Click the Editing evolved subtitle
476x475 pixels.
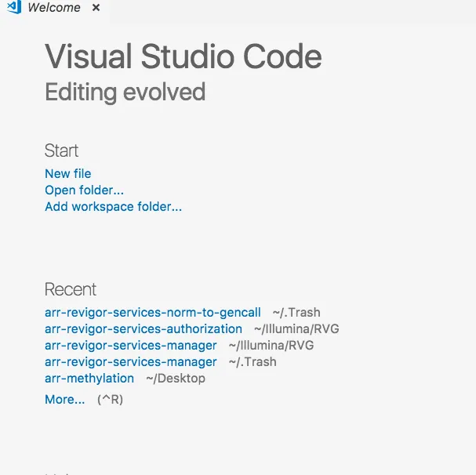(125, 92)
